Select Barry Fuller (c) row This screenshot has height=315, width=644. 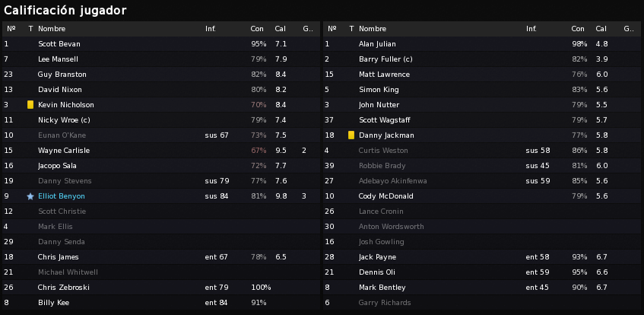(482, 59)
